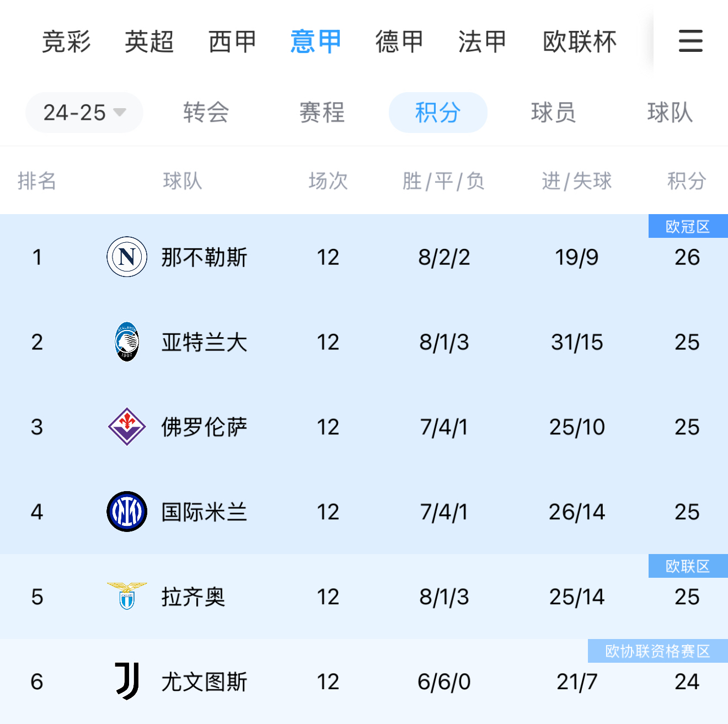Open the 国际米兰 team page
The width and height of the screenshot is (728, 724).
[x=205, y=512]
